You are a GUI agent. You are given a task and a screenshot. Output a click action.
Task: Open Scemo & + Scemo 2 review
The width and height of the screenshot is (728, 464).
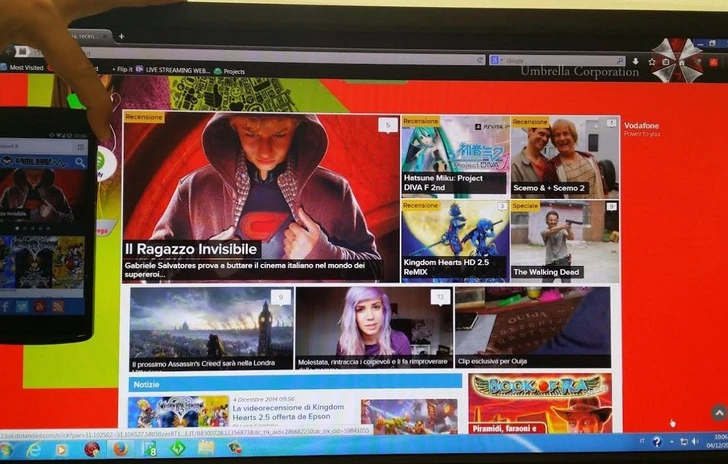(x=547, y=187)
